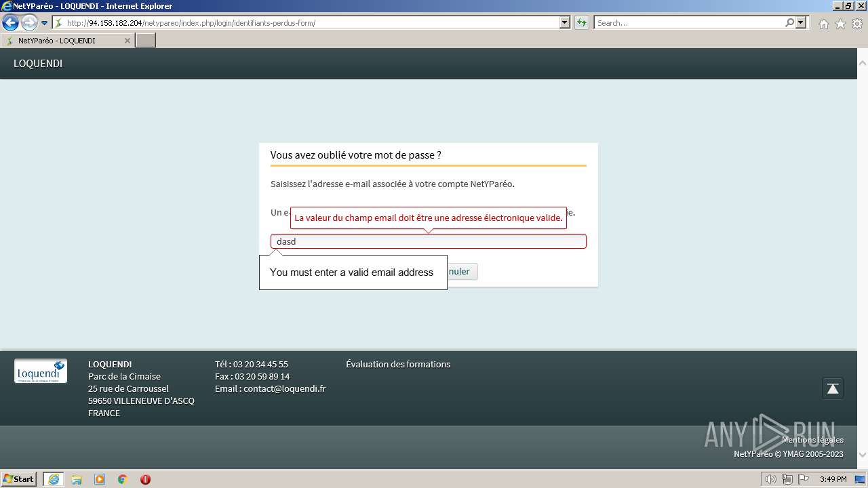Click the partially hidden Annuler button

(x=462, y=271)
